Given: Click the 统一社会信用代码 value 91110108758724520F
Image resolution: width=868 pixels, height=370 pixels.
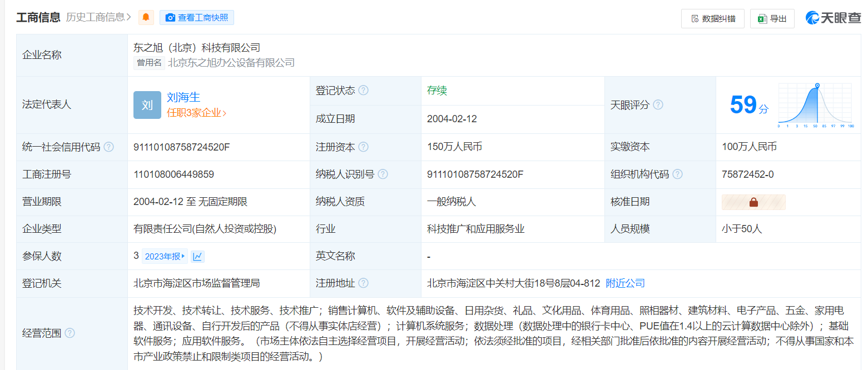Looking at the screenshot, I should (182, 147).
